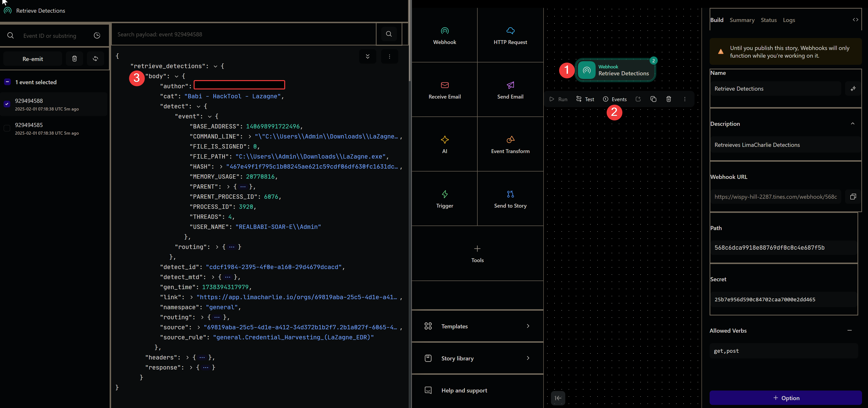Uncheck event 929494588 checkbox
The image size is (868, 408).
click(7, 104)
